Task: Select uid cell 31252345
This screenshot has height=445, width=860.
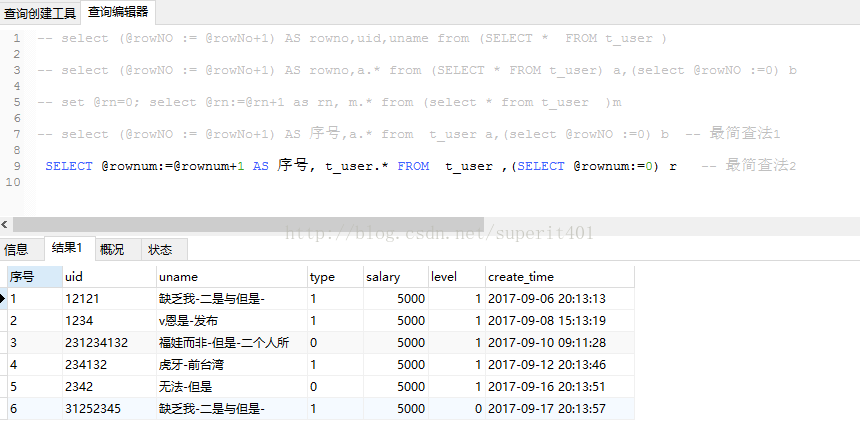Action: [109, 408]
